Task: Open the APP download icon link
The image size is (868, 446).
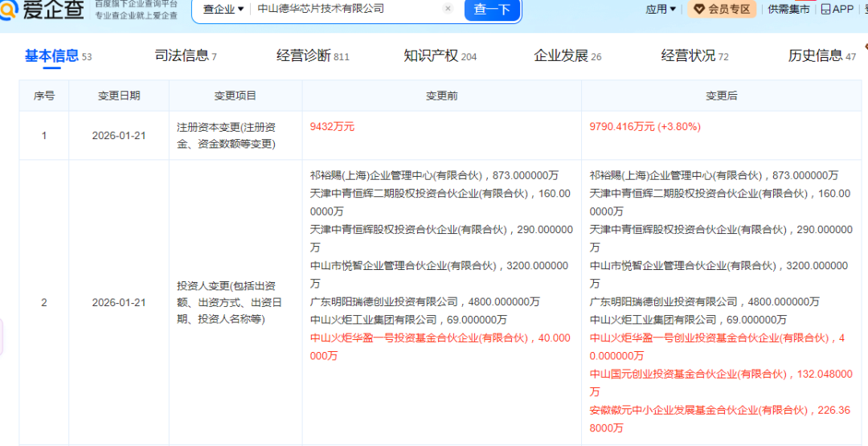Action: 837,9
